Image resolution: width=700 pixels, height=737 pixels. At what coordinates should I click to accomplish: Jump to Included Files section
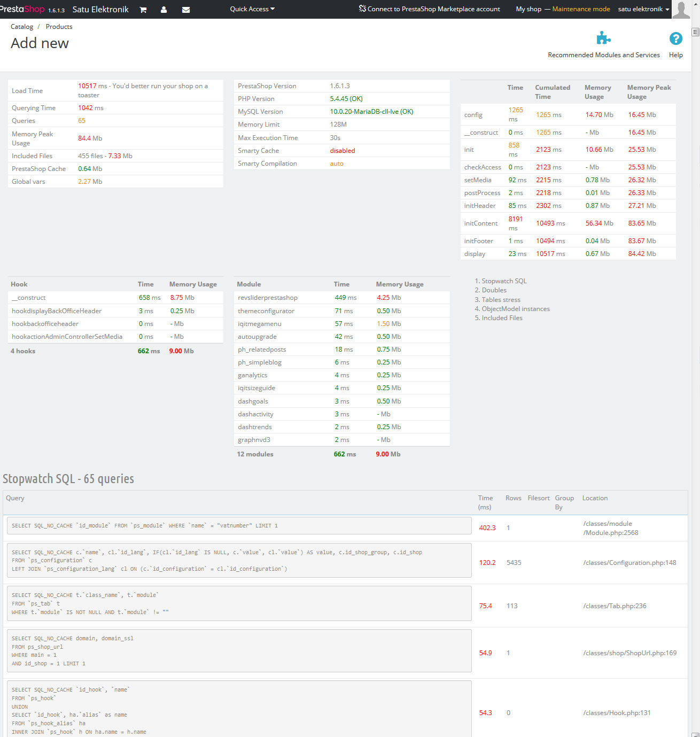point(502,318)
